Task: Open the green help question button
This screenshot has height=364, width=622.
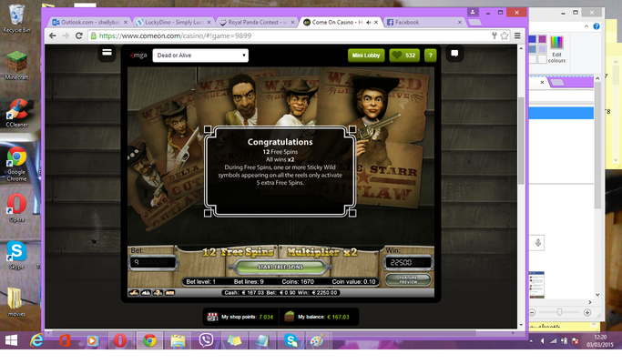Action: 431,56
